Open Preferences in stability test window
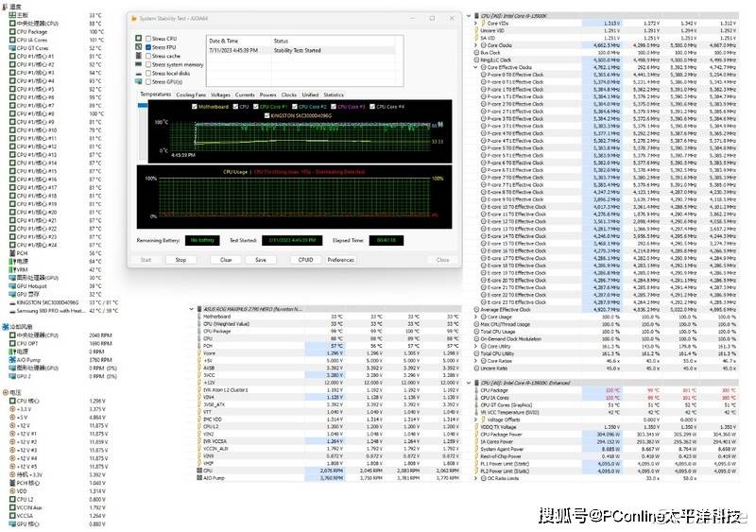756x532 pixels. tap(341, 259)
